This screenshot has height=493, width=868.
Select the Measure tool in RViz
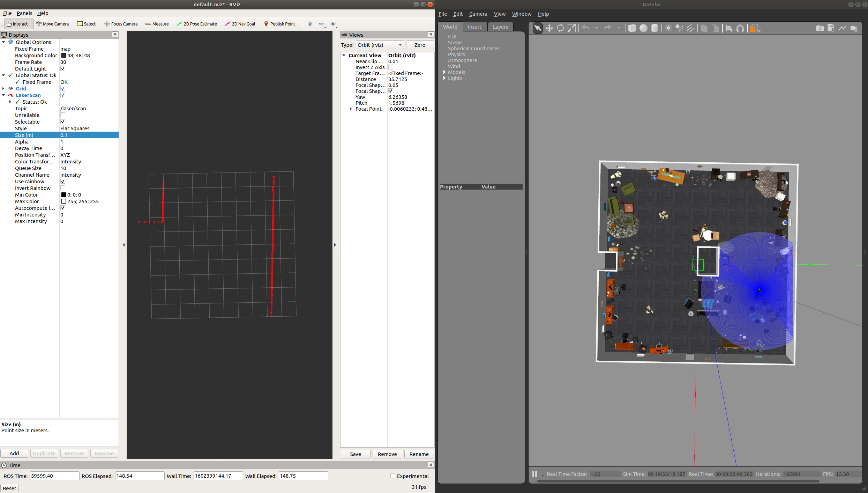pyautogui.click(x=157, y=24)
